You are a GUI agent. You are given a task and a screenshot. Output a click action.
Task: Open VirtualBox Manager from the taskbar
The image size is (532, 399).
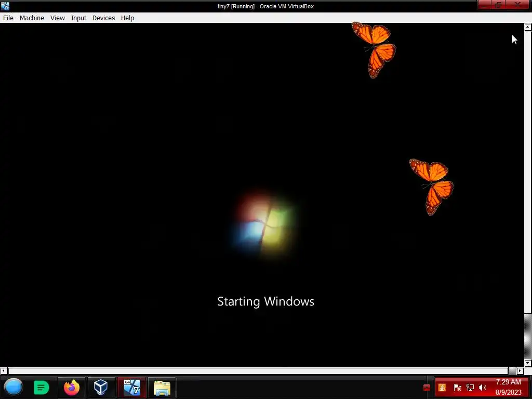click(x=101, y=387)
